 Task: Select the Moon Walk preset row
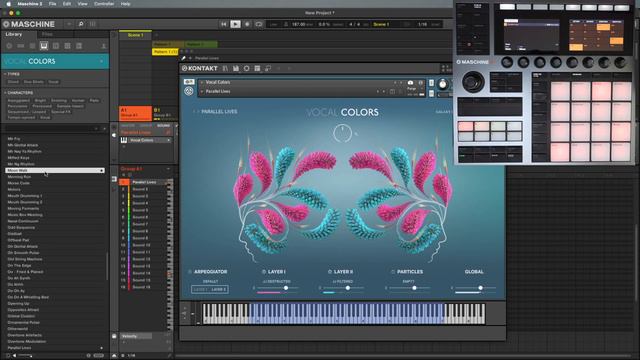point(55,170)
